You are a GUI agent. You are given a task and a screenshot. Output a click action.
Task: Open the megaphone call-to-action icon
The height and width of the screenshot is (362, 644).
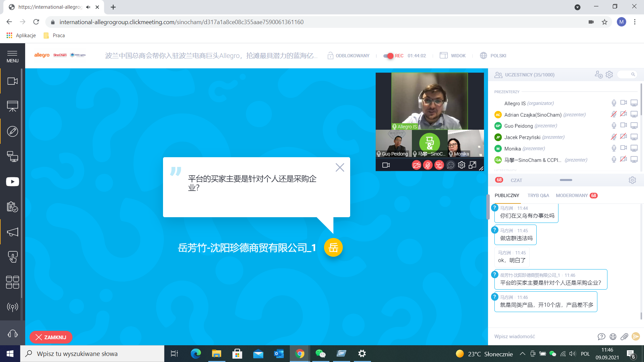pos(12,232)
